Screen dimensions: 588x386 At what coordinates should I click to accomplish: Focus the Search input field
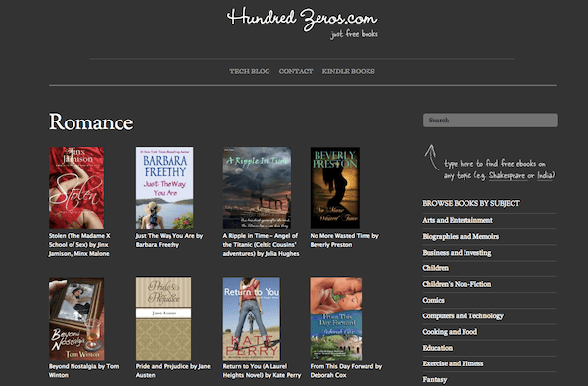(x=490, y=121)
